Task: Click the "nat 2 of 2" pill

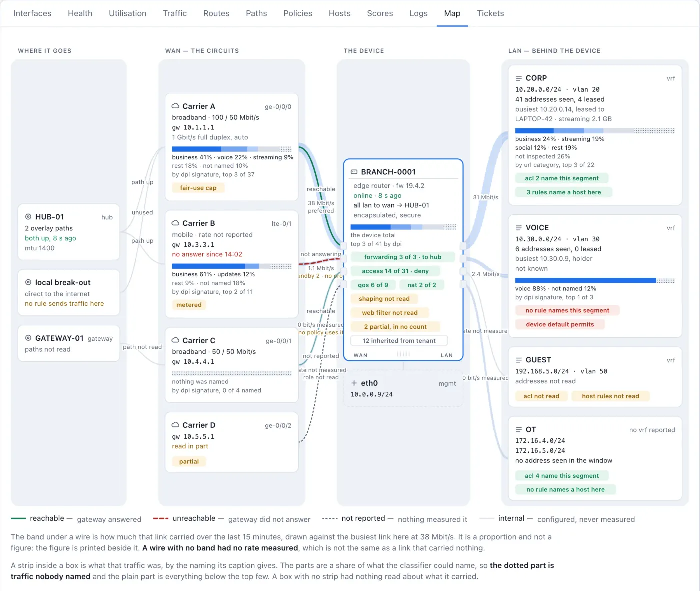Action: pyautogui.click(x=421, y=285)
